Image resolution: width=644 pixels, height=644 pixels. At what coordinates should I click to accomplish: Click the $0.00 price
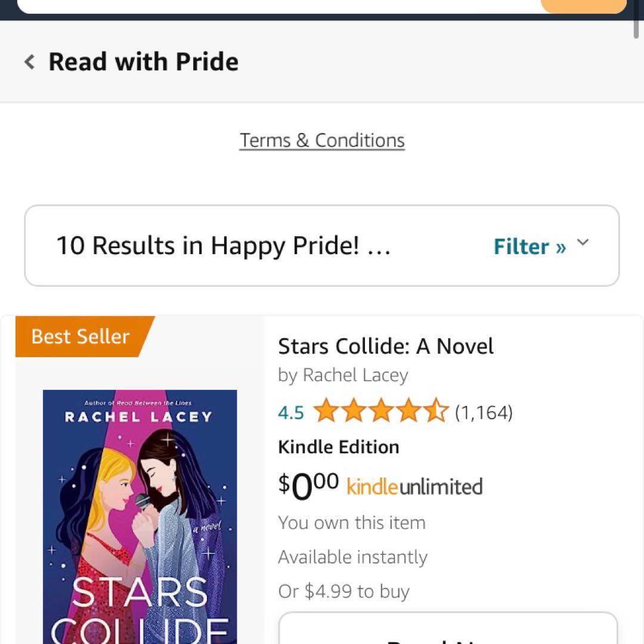[x=308, y=485]
